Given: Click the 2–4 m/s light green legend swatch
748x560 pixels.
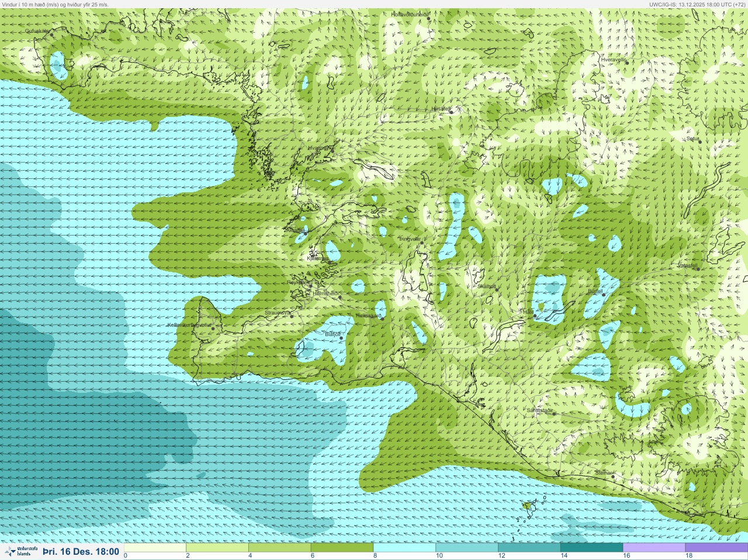Looking at the screenshot, I should click(x=217, y=548).
